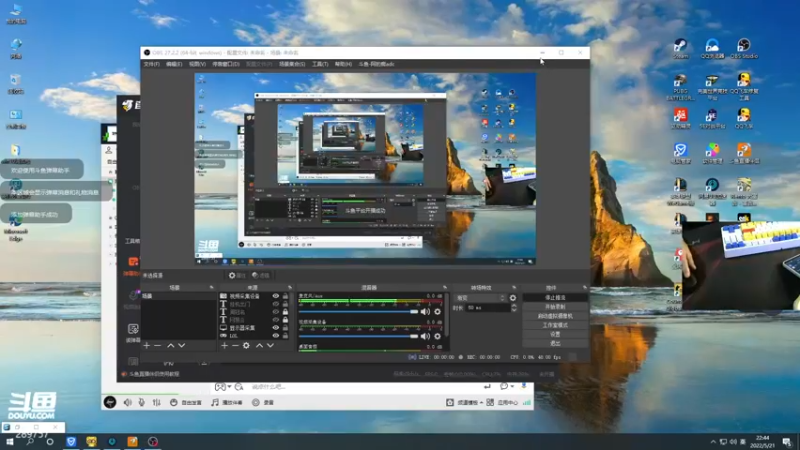Mute the first mixer channel's speaker icon
The width and height of the screenshot is (800, 450).
(x=425, y=311)
